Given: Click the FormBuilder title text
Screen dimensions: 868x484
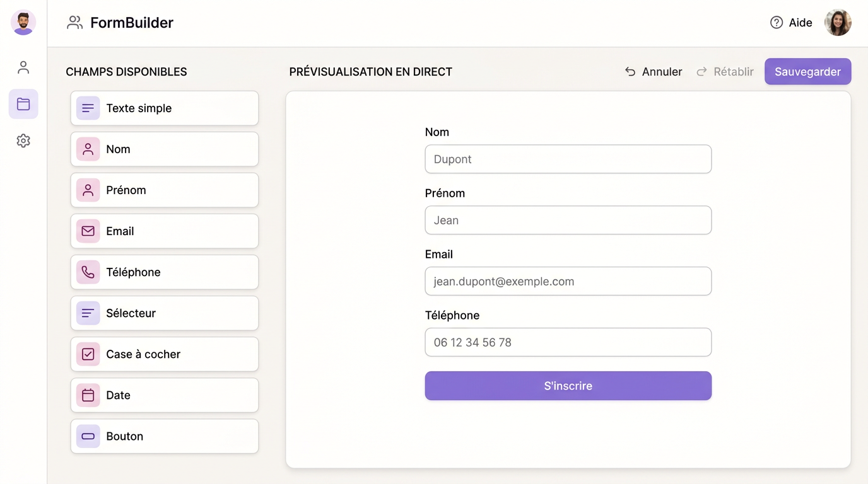Looking at the screenshot, I should (132, 23).
